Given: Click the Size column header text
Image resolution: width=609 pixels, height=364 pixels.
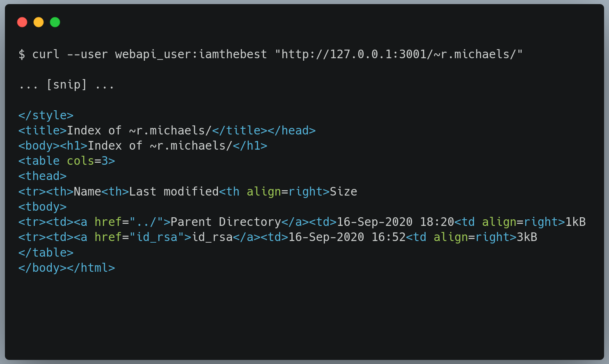Looking at the screenshot, I should [x=343, y=192].
